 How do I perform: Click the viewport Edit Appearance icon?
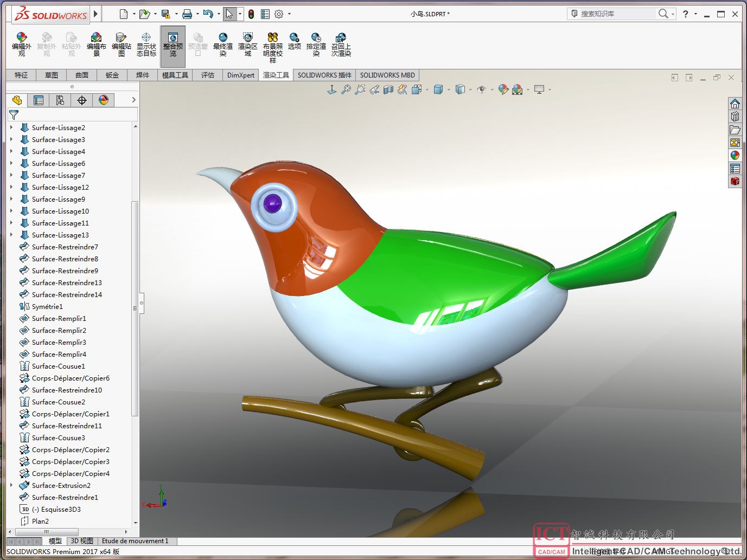point(503,89)
